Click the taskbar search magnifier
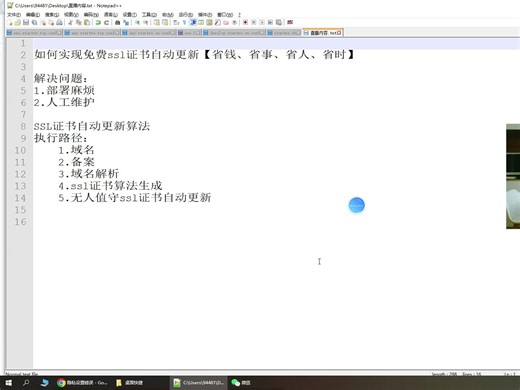Image resolution: width=520 pixels, height=390 pixels. pos(26,383)
